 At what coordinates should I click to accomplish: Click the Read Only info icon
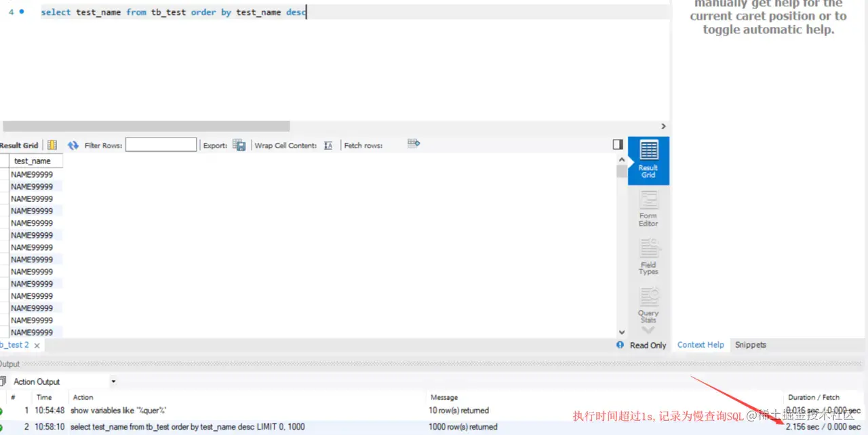tap(620, 345)
